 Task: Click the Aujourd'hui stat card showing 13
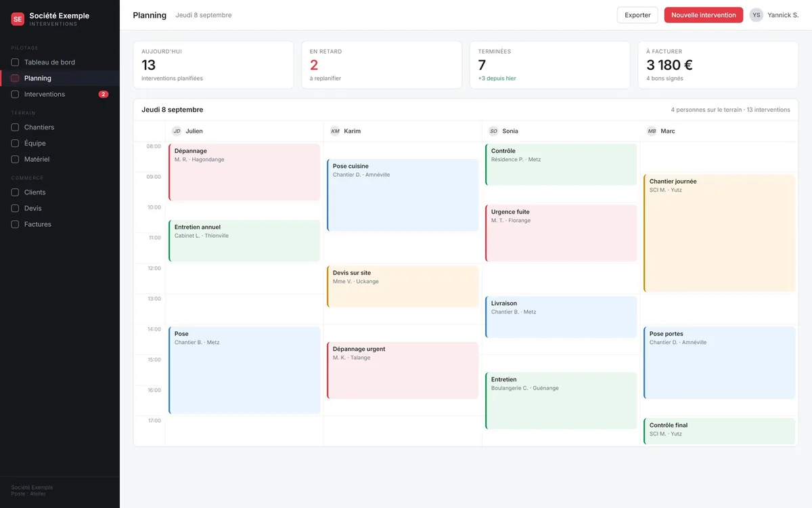point(213,65)
